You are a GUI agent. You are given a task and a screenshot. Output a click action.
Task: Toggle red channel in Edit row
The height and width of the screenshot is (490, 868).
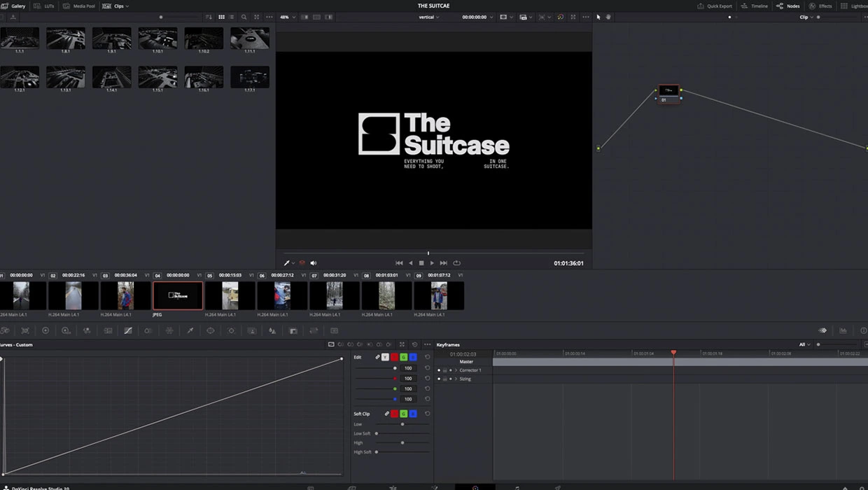pos(394,357)
